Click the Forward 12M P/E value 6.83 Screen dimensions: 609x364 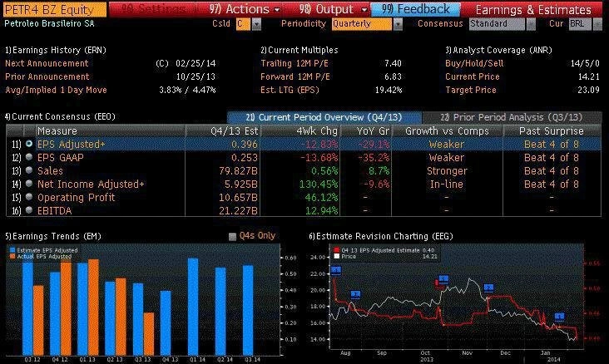393,76
